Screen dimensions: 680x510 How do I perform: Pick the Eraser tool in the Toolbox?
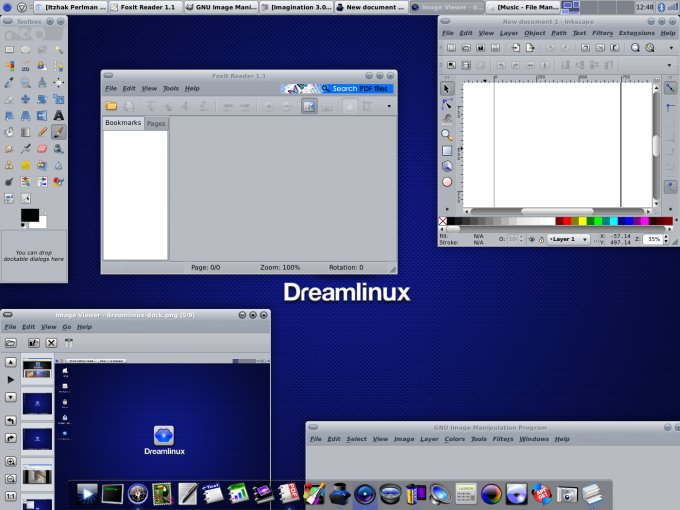pyautogui.click(x=42, y=148)
